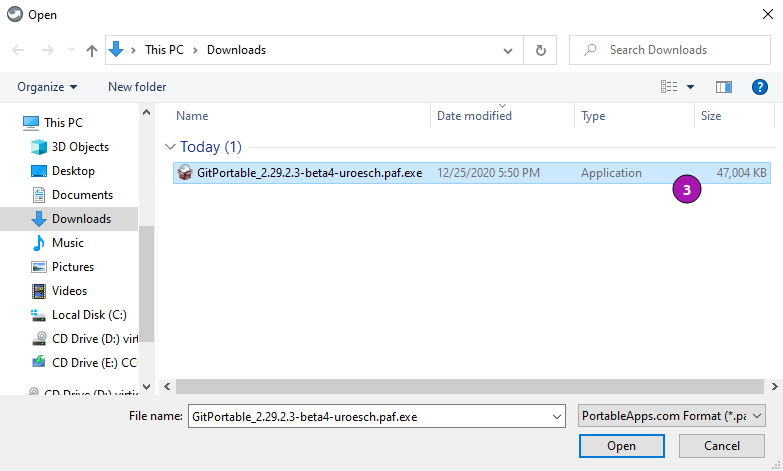Viewport: 783px width, 471px height.
Task: Sidebar scrollbar up arrow
Action: click(146, 112)
